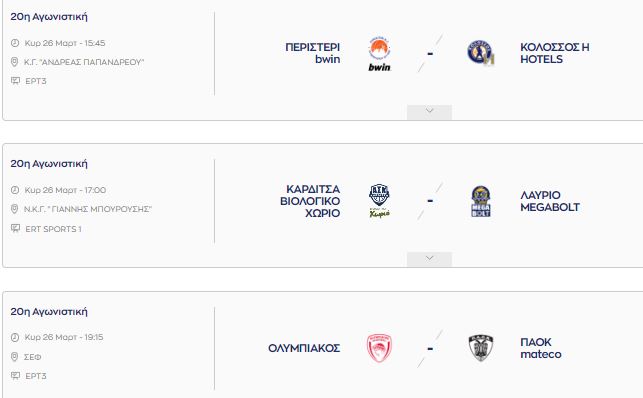Expand the Peristeri vs Kolossos match details

click(429, 111)
